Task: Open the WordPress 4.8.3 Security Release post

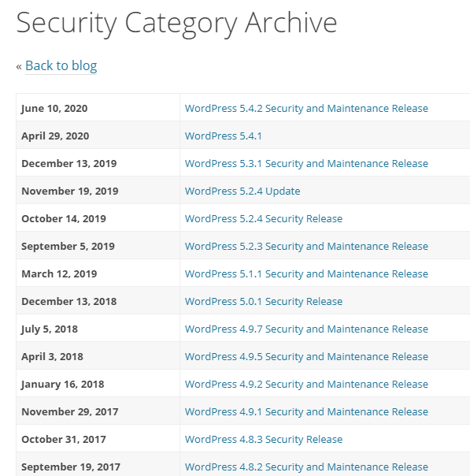Action: pos(264,440)
